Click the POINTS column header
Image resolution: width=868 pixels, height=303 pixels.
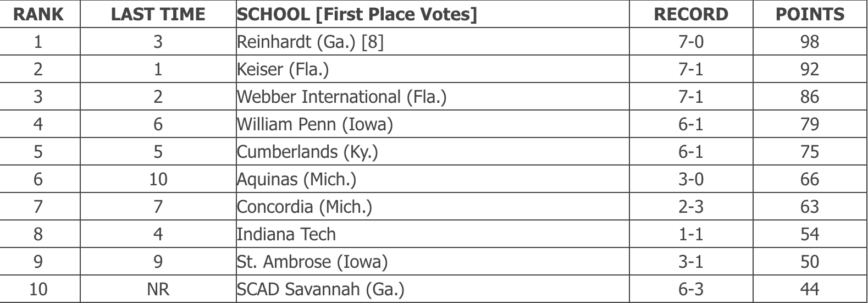[x=810, y=14]
